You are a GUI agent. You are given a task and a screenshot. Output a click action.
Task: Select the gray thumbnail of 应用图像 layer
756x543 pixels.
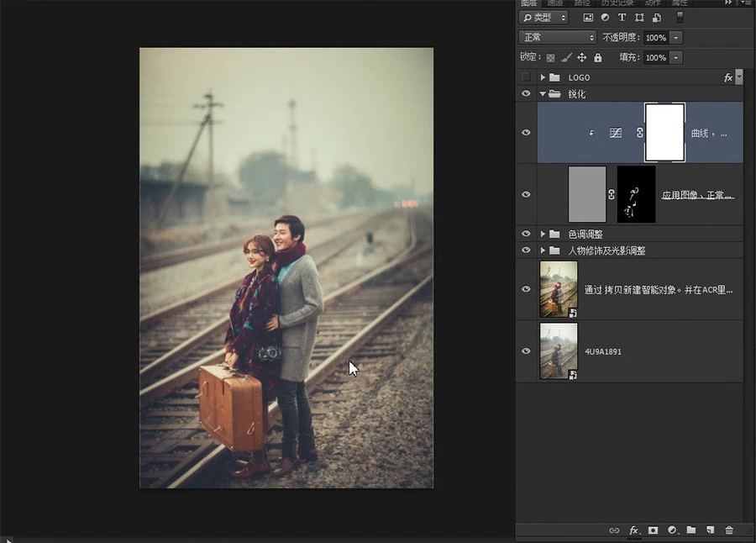(587, 194)
